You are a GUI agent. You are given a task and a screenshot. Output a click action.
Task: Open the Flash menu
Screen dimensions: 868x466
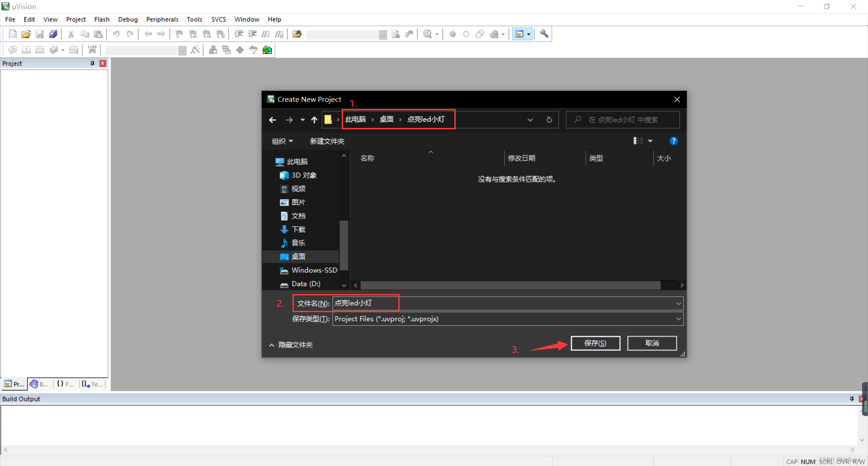102,19
